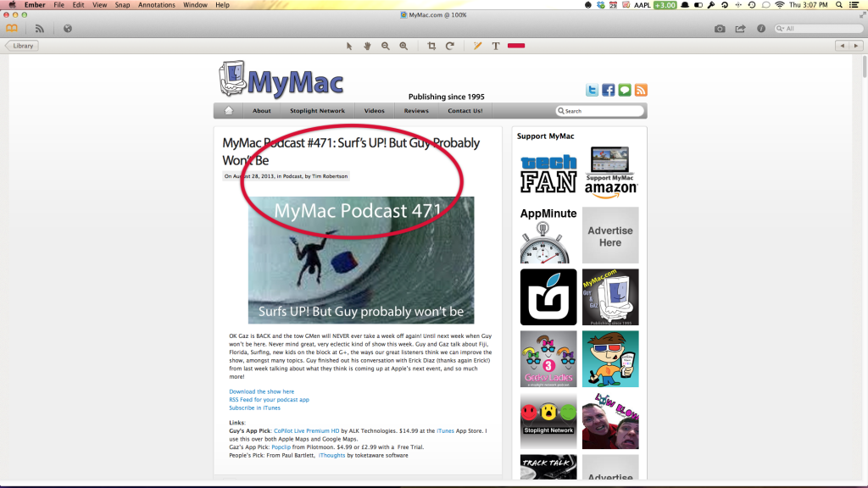This screenshot has height=488, width=868.
Task: Click the AppMinute stopwatch banner
Action: pos(548,236)
